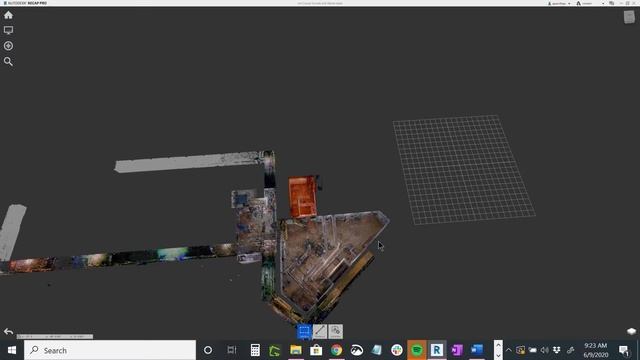Click the orange highlighted room in the scan

[302, 196]
